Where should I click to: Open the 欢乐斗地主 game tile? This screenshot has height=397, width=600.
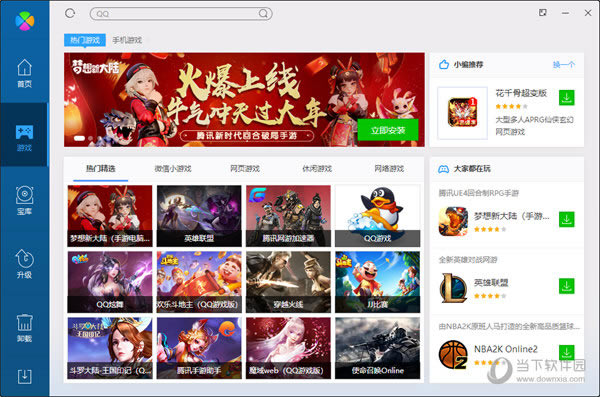coord(199,282)
